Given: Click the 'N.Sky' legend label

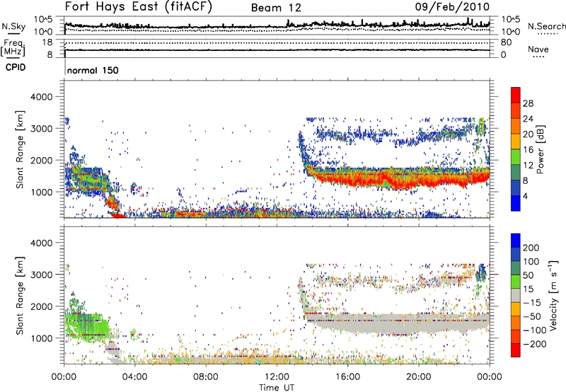Looking at the screenshot, I should coord(13,26).
